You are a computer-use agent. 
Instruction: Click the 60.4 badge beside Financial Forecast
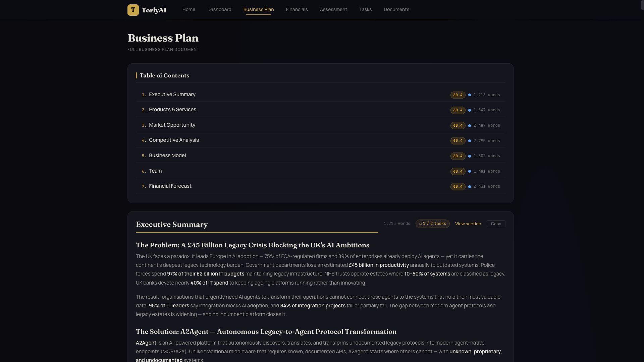(458, 187)
